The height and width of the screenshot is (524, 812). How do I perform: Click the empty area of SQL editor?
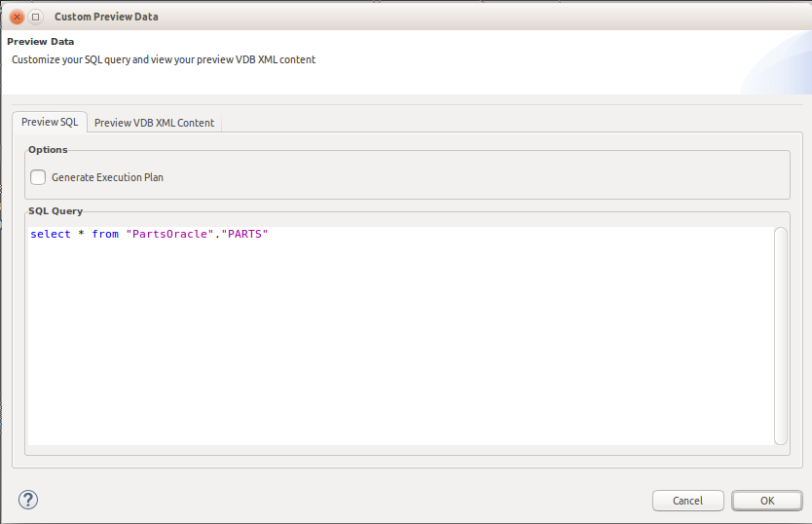[389, 351]
